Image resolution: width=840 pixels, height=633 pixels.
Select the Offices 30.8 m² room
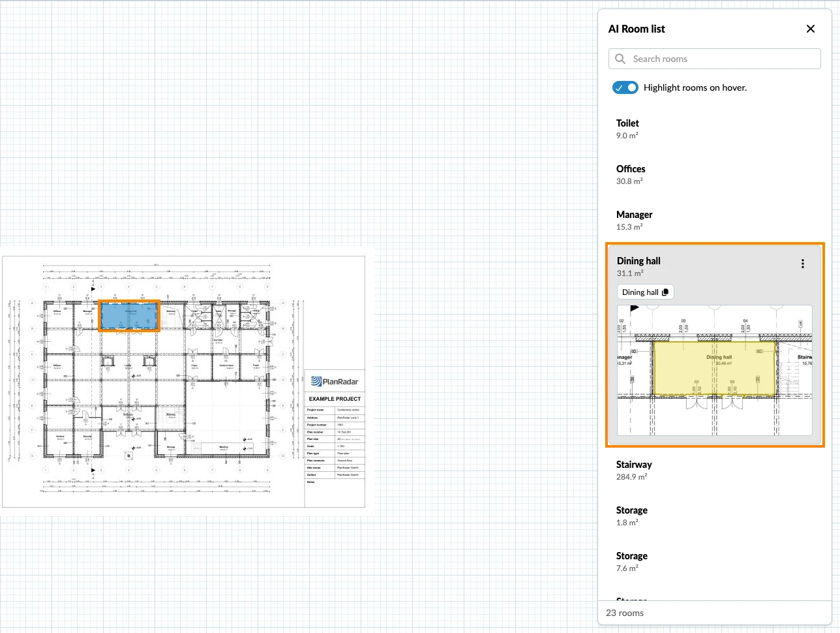715,175
